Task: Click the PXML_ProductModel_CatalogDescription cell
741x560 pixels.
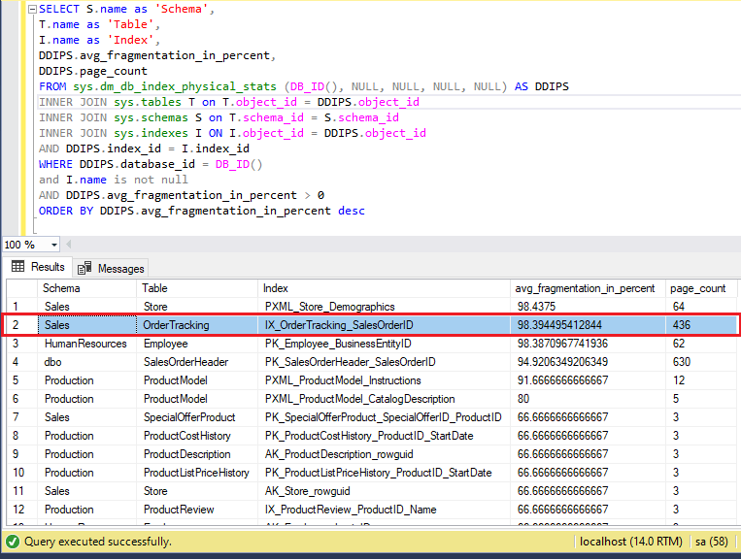Action: 385,399
